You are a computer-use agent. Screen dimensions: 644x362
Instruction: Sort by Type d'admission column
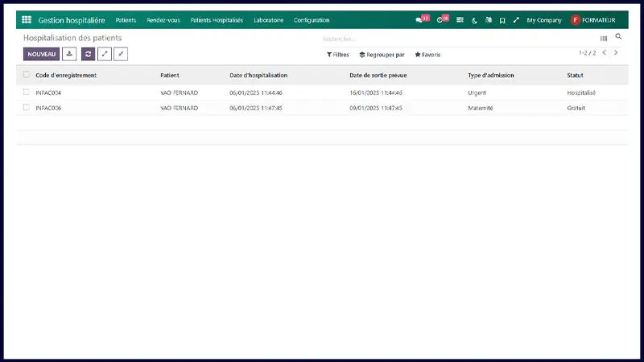491,75
